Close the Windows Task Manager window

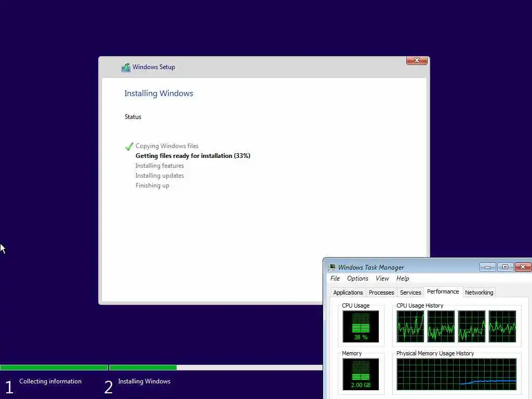[x=523, y=268]
